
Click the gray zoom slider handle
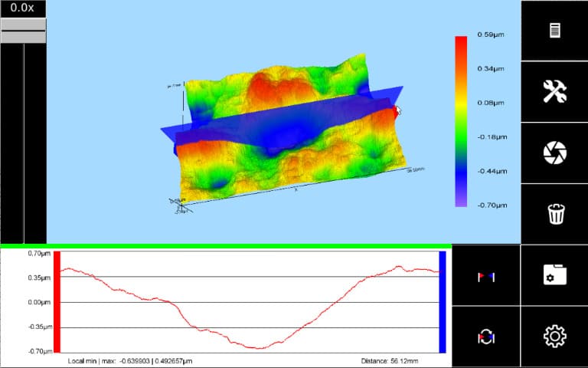click(23, 31)
